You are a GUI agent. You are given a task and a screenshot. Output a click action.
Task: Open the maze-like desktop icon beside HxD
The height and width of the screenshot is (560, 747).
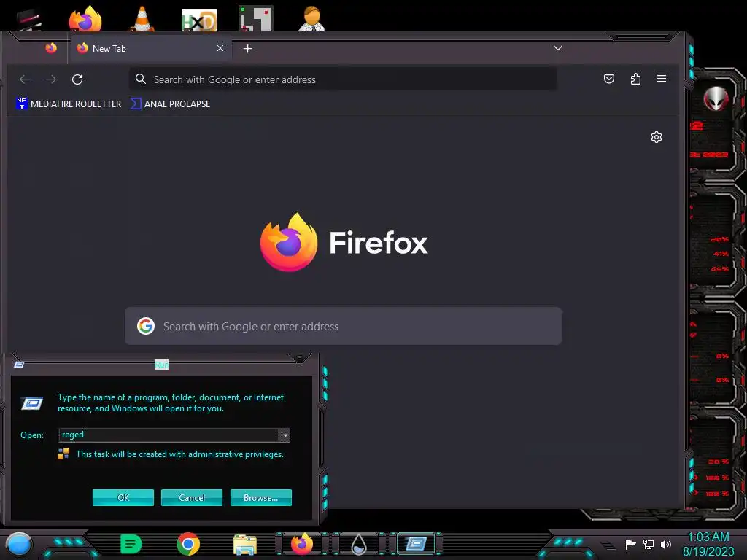coord(256,18)
